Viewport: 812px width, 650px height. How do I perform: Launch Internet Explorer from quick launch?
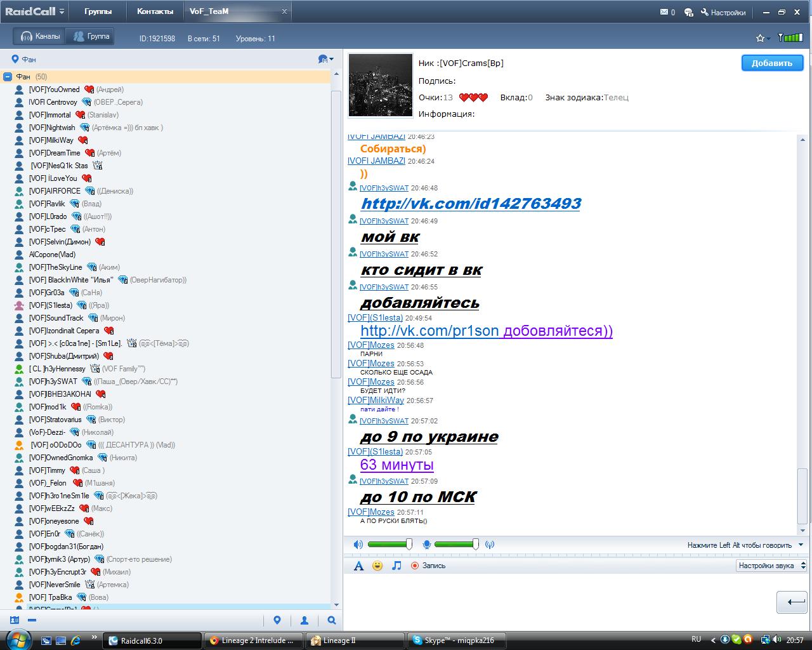pos(75,640)
